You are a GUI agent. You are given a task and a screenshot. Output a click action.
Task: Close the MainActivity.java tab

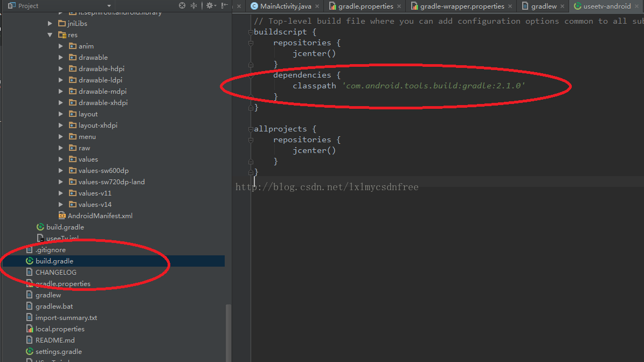coord(317,6)
